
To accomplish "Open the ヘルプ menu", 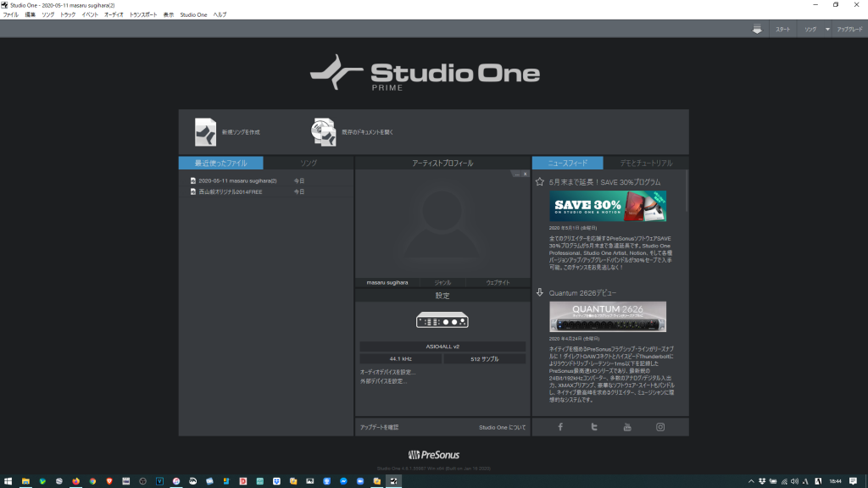I will 220,15.
